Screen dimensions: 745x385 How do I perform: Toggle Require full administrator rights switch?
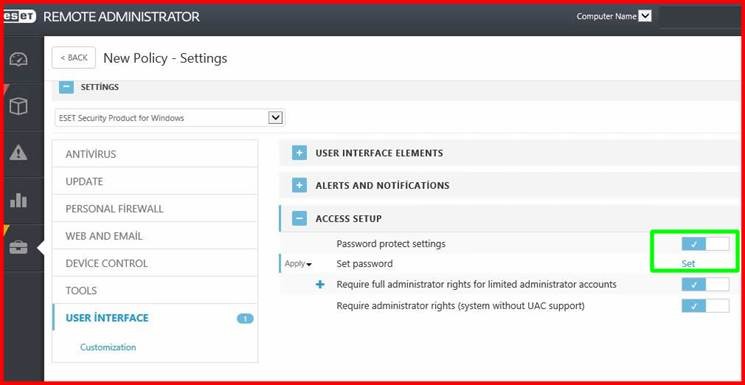pos(705,284)
